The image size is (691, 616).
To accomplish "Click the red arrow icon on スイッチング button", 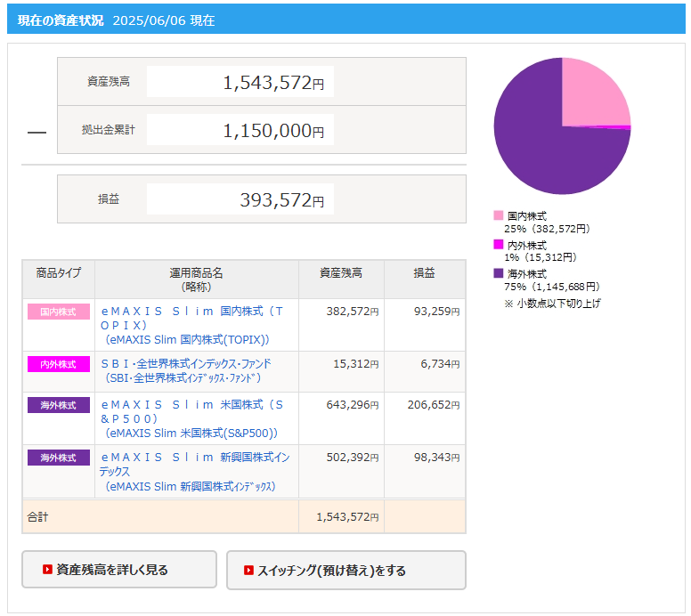I will point(249,570).
